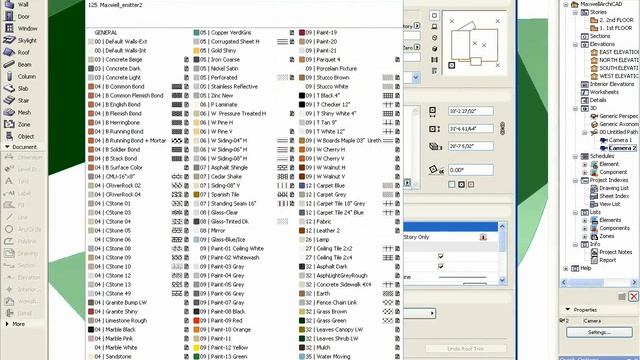Viewport: 640px width, 360px height.
Task: Collapse the Lists tree node
Action: (575, 212)
